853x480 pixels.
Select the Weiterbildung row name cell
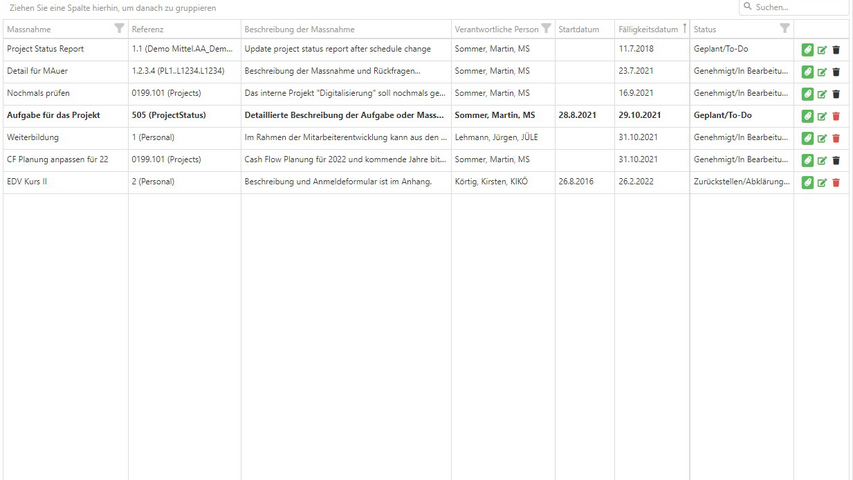tap(33, 137)
